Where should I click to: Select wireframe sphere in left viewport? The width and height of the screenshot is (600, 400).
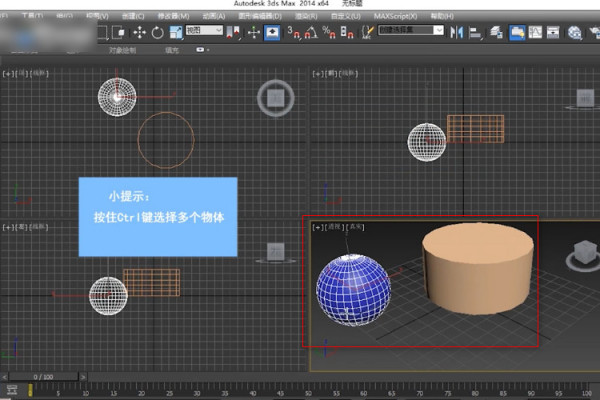pos(108,296)
